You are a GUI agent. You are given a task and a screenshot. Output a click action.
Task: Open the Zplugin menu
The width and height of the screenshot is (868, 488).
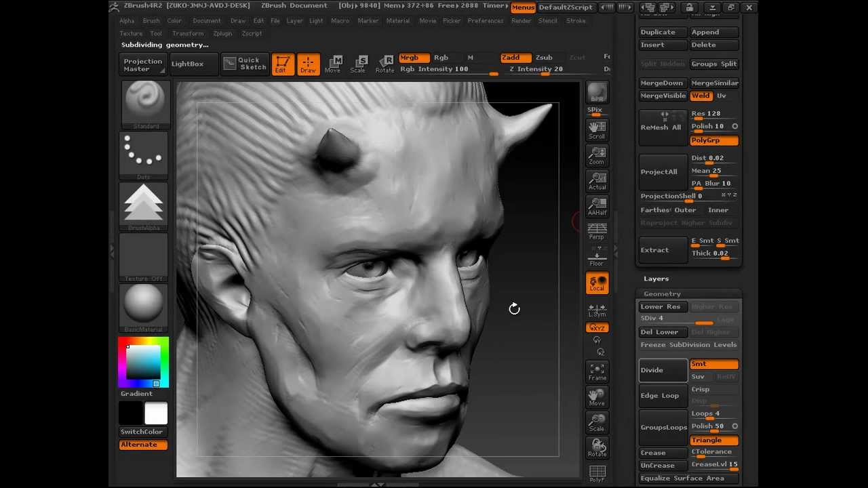click(222, 33)
